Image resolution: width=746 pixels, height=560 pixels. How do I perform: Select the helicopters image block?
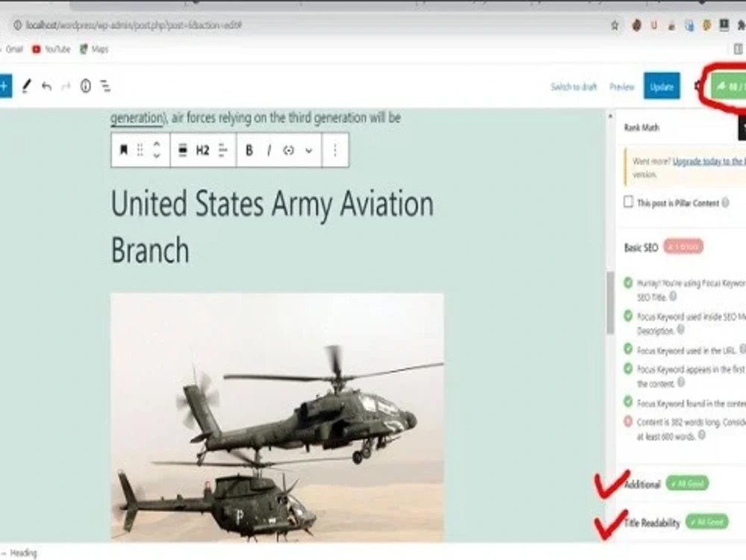pos(277,418)
